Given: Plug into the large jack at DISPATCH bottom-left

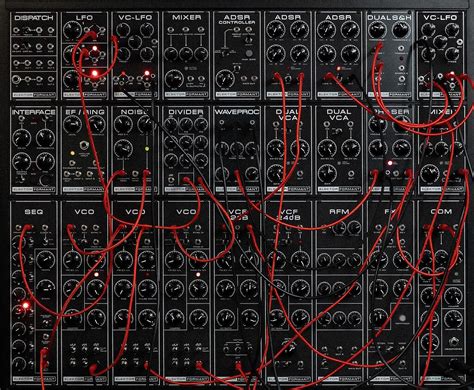Looking at the screenshot, I should click(x=16, y=79).
